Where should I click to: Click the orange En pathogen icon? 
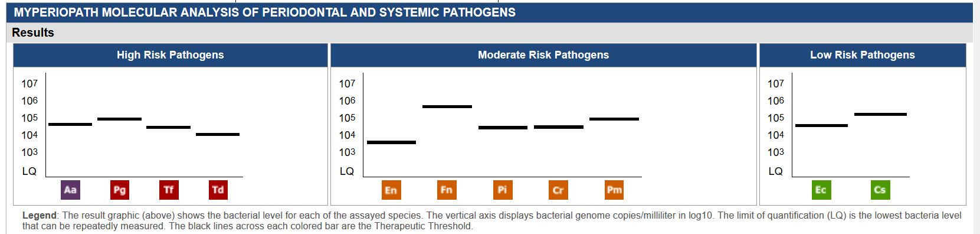tap(391, 190)
